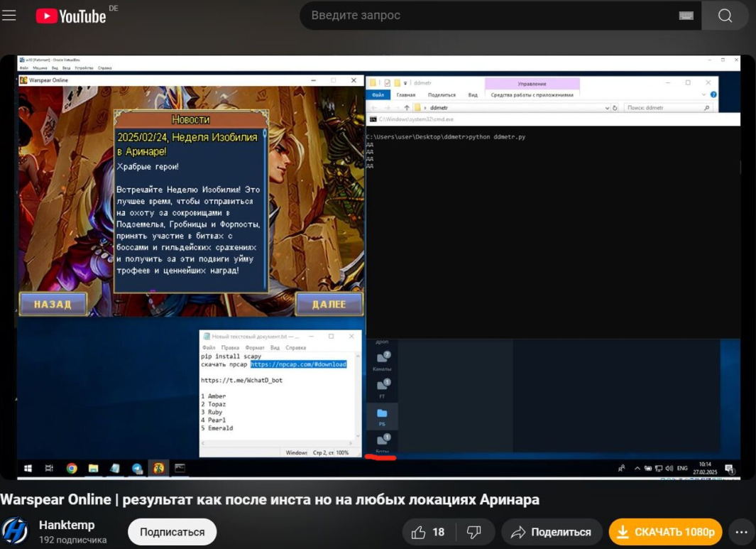Screen dimensions: 756x549
Task: Switch to the Вид tab in Explorer
Action: pos(473,94)
